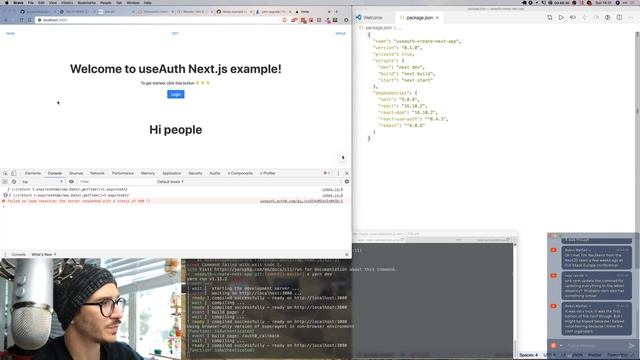Screen dimensions: 640x360
Task: Select the package.json editor tab
Action: 420,18
